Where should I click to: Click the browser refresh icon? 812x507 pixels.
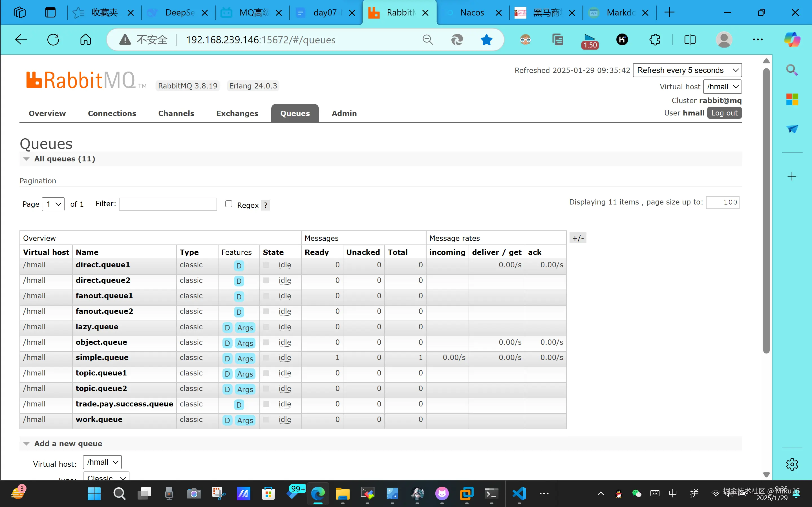click(53, 39)
